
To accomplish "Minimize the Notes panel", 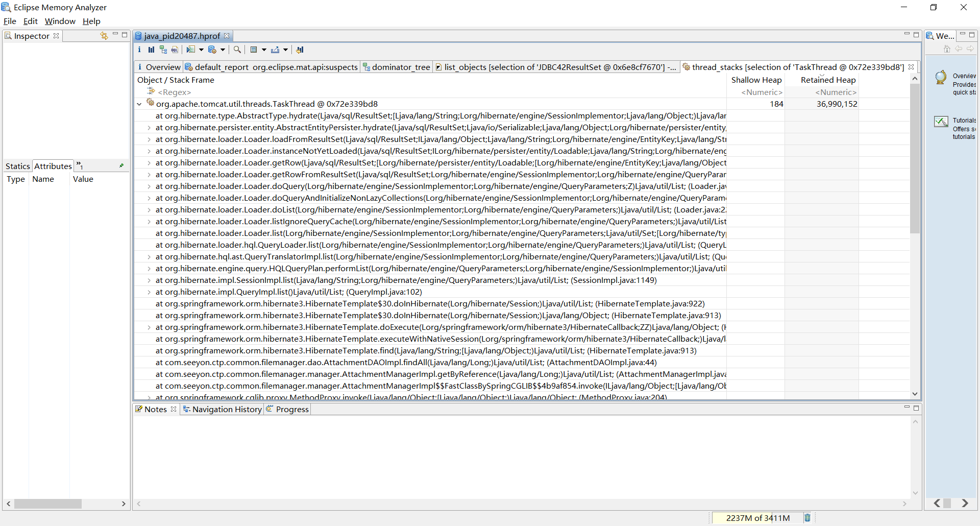I will click(x=907, y=407).
